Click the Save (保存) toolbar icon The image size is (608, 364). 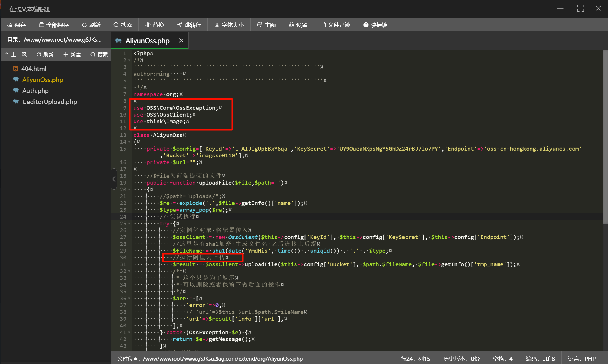tap(16, 25)
